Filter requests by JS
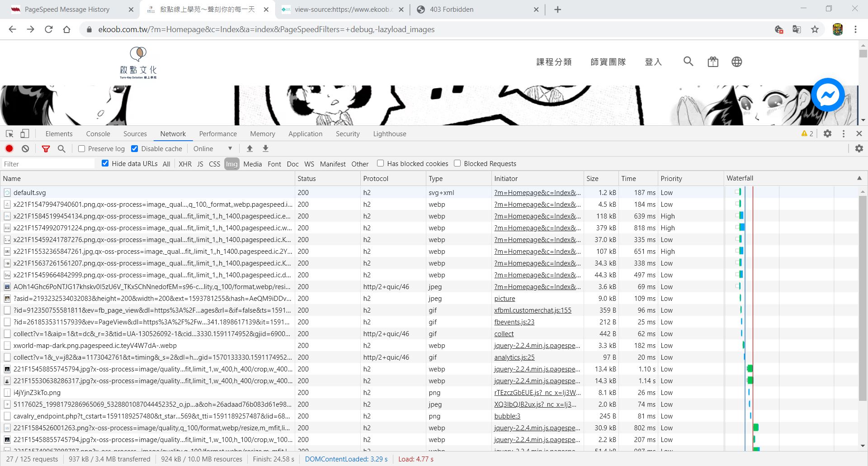Viewport: 868px width, 466px height. (x=200, y=164)
